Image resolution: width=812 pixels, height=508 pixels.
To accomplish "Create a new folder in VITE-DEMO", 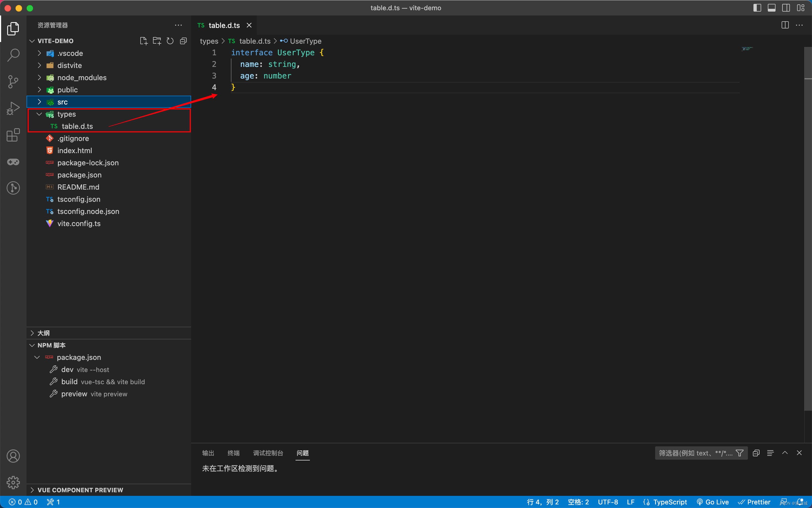I will (157, 41).
